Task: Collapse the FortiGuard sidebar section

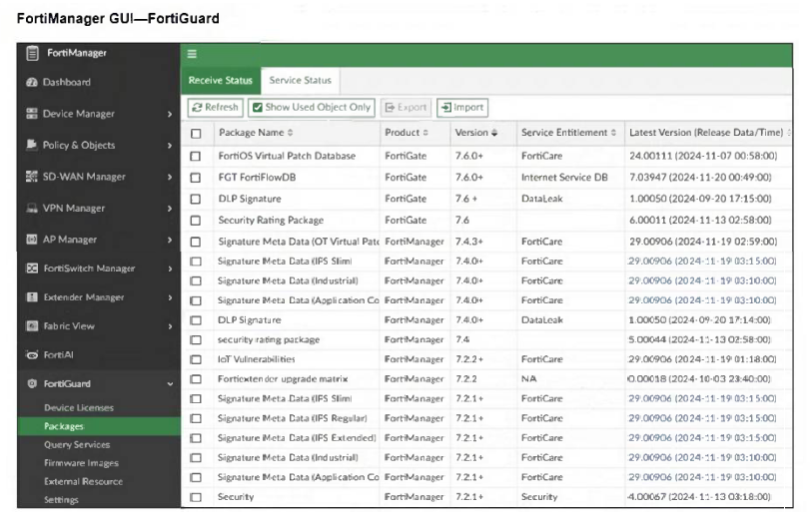Action: click(x=170, y=384)
